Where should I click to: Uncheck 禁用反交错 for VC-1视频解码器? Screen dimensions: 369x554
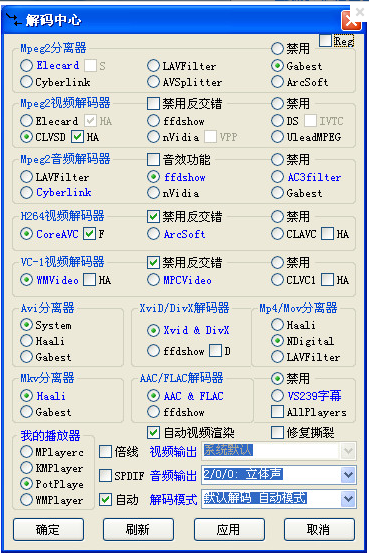pyautogui.click(x=153, y=263)
